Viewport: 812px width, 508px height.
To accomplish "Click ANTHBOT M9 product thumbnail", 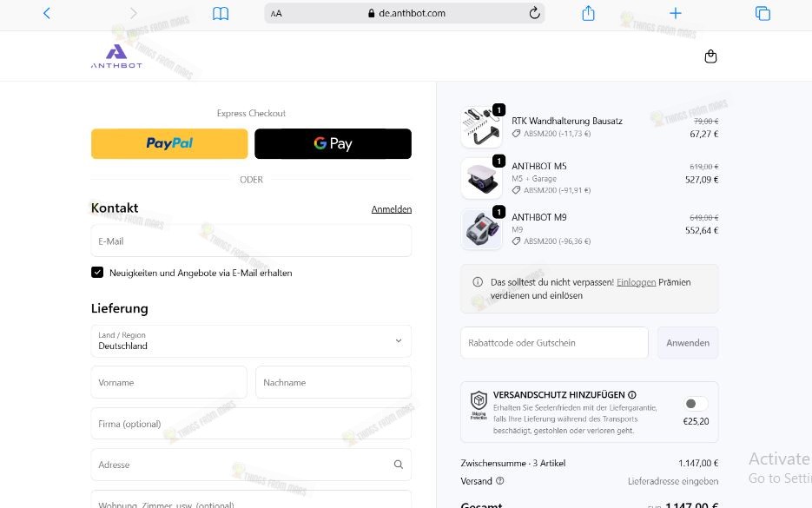I will click(x=482, y=229).
